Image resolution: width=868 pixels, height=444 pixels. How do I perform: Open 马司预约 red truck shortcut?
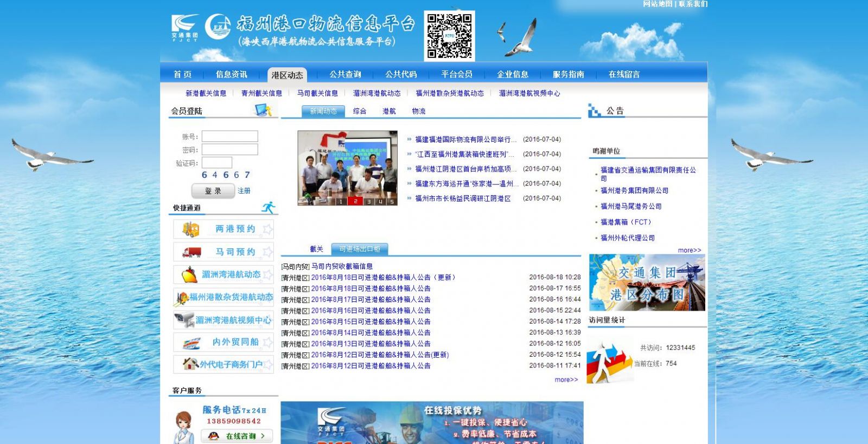[224, 252]
